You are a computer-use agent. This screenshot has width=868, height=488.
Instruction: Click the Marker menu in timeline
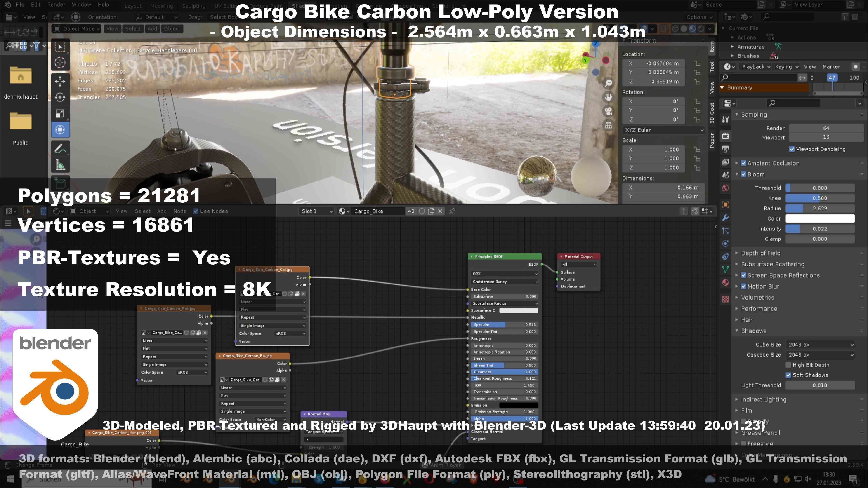point(831,67)
